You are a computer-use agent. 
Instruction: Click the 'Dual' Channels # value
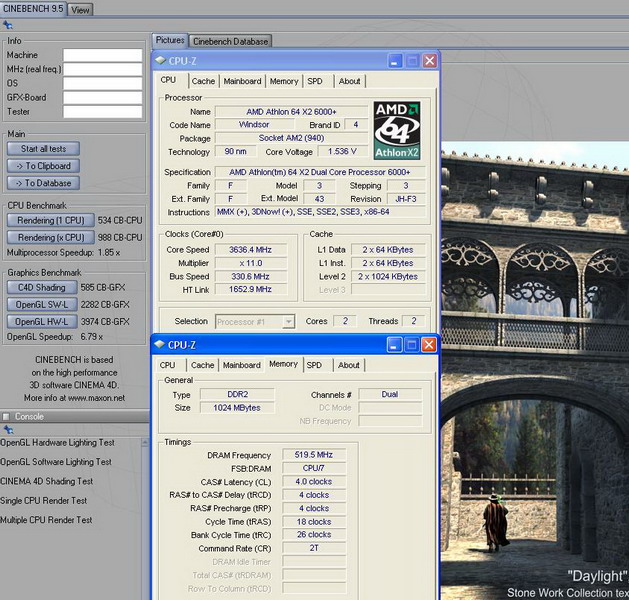coord(390,394)
